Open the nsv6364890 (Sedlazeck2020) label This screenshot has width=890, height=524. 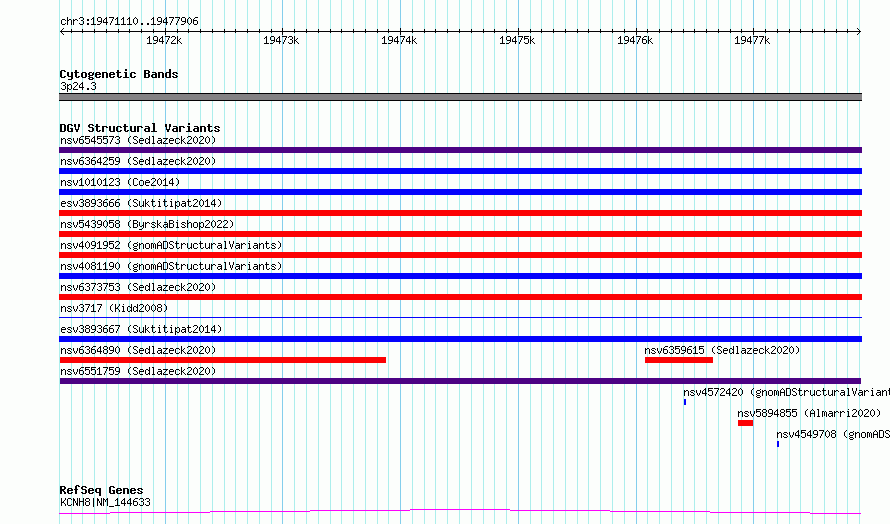click(138, 350)
